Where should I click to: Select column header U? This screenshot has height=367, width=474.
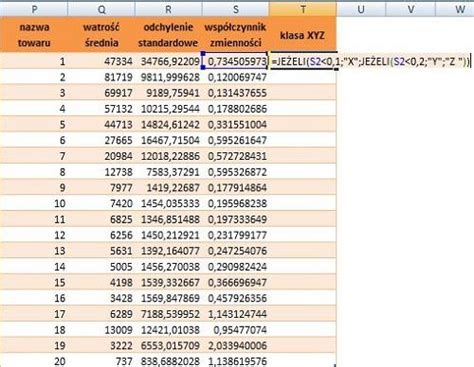[x=361, y=9]
